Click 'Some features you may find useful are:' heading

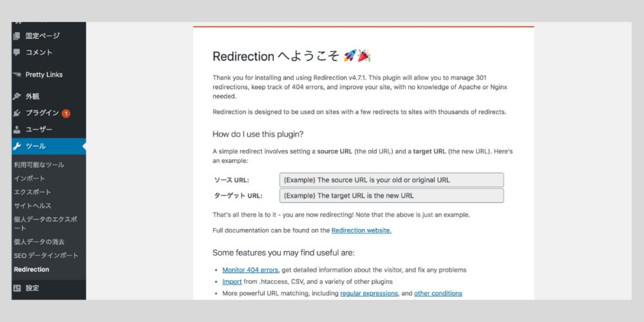[283, 252]
